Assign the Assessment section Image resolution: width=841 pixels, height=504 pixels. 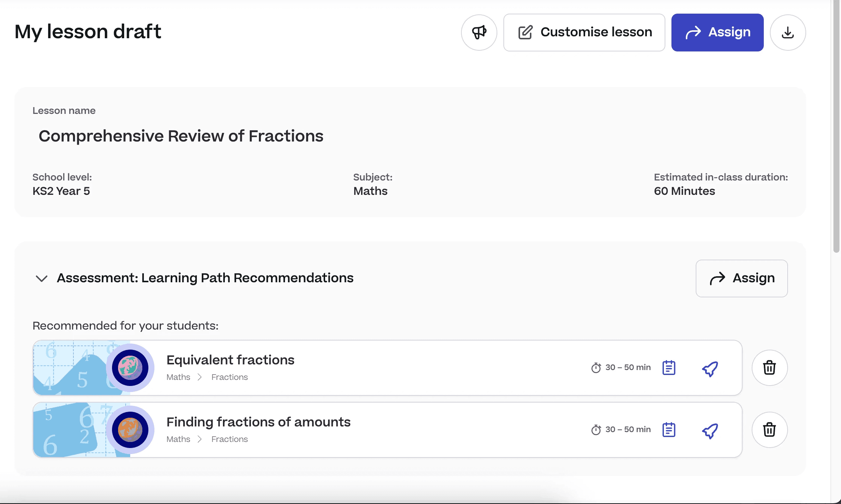tap(741, 278)
